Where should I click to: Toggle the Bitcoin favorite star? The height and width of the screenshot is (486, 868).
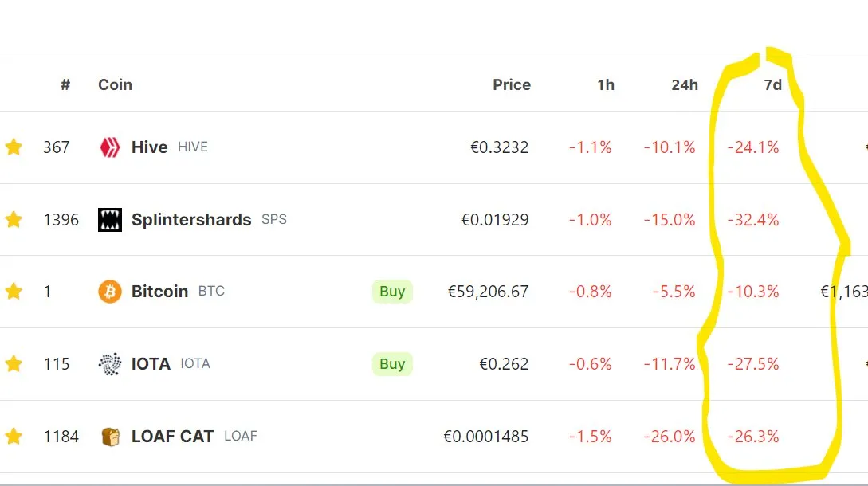point(14,291)
